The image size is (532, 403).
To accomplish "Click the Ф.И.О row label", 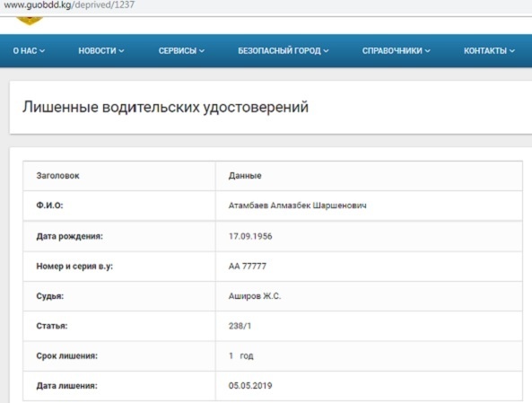I will 49,206.
